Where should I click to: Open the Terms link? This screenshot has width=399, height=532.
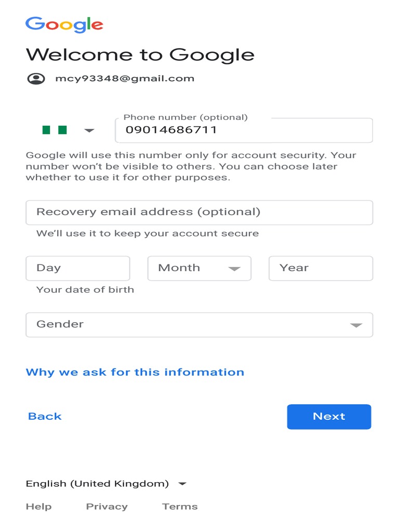click(180, 507)
